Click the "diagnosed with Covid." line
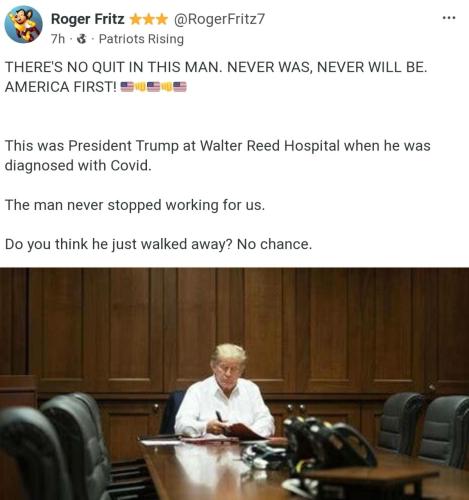469x500 pixels. [x=78, y=165]
